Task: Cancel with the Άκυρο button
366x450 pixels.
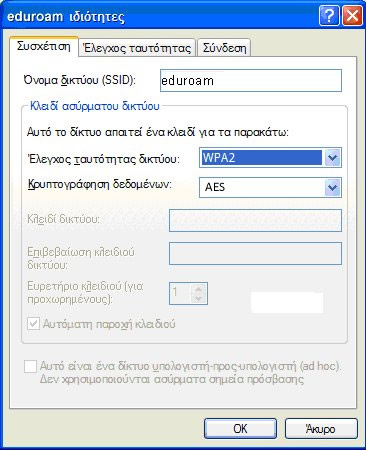Action: coord(321,429)
